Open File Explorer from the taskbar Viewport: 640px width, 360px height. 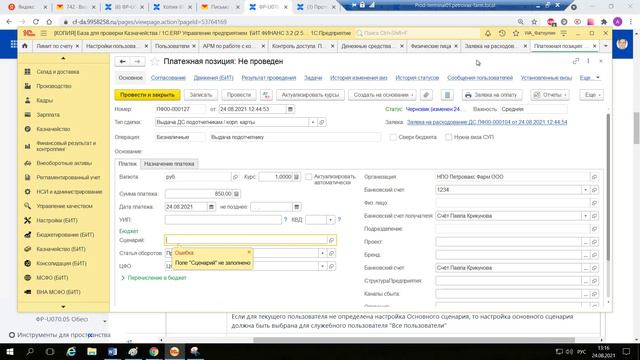[x=91, y=351]
